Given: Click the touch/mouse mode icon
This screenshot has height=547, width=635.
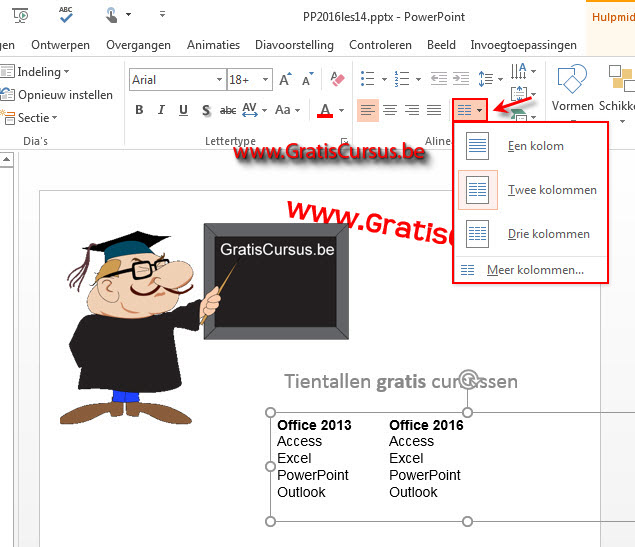Looking at the screenshot, I should coord(111,15).
